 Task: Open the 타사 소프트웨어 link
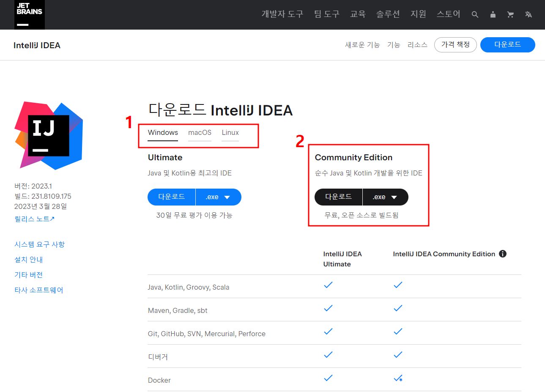[39, 290]
